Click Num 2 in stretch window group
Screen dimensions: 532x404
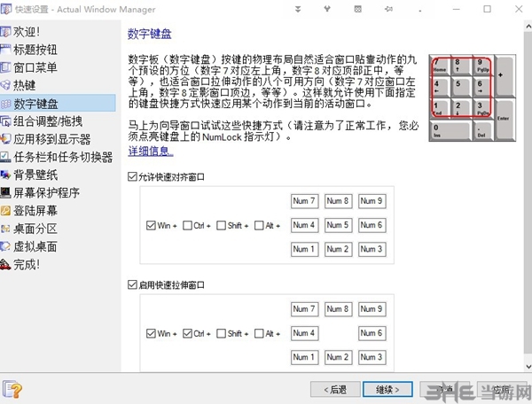(338, 357)
